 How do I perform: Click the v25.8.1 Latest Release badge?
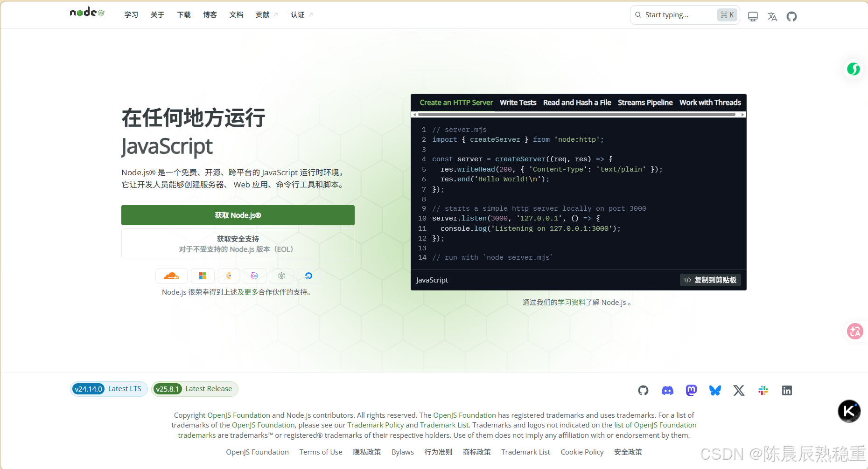point(195,389)
